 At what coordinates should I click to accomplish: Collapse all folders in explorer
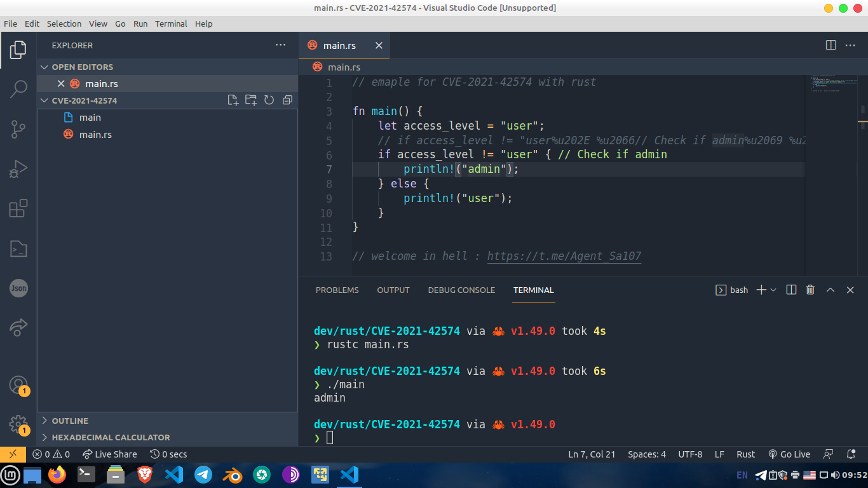(287, 100)
